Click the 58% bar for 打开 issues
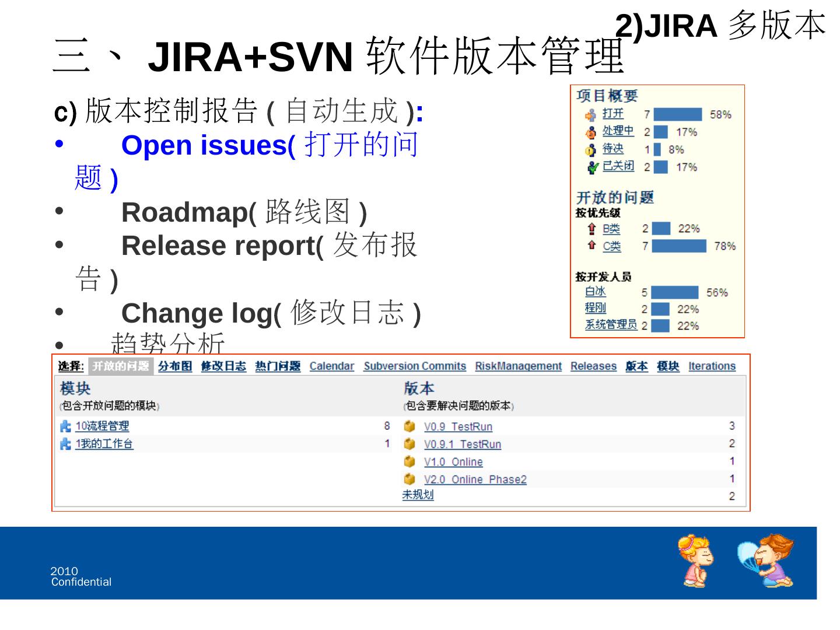This screenshot has height=630, width=840. [677, 115]
